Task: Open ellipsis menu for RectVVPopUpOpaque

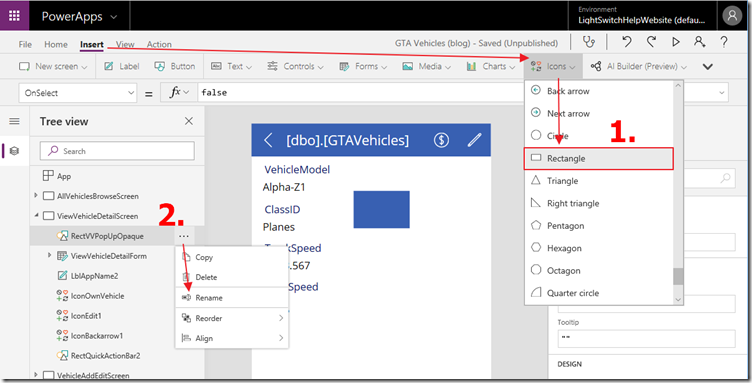Action: click(184, 236)
